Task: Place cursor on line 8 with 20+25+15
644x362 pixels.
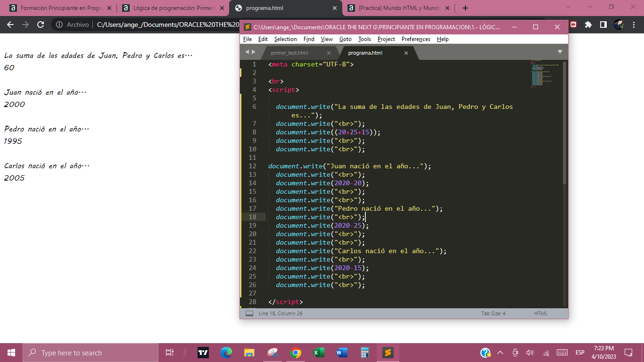Action: tap(328, 132)
